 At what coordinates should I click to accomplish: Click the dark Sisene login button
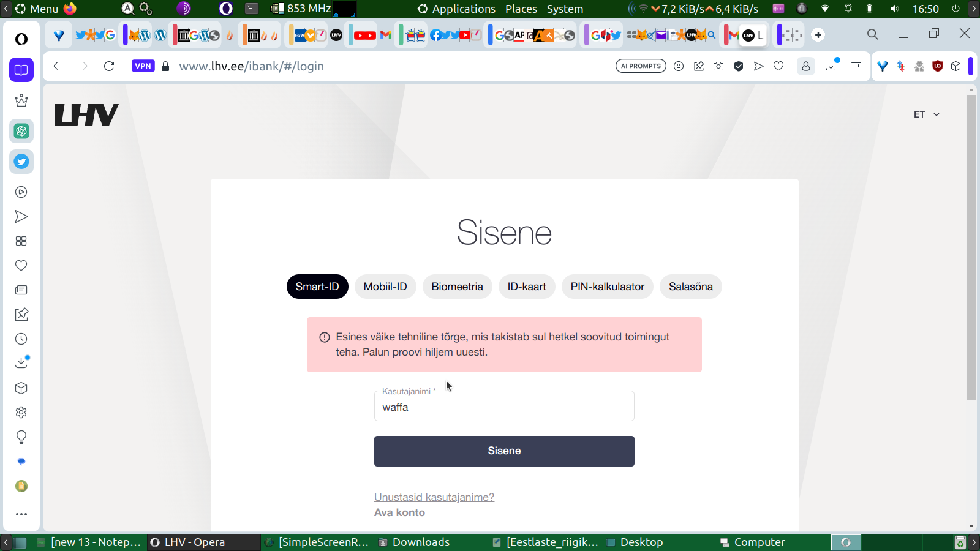[504, 451]
